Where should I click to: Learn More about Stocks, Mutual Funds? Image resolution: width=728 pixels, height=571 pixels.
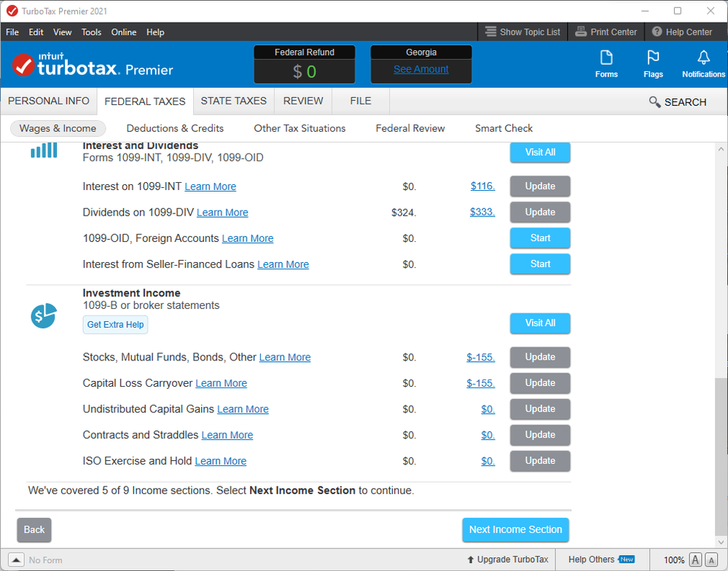(285, 357)
